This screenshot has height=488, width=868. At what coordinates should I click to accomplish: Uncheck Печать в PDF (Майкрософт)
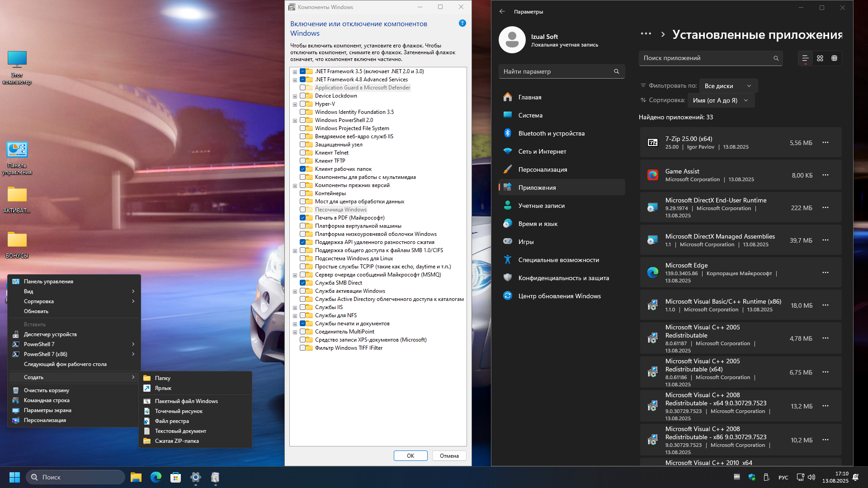coord(302,218)
